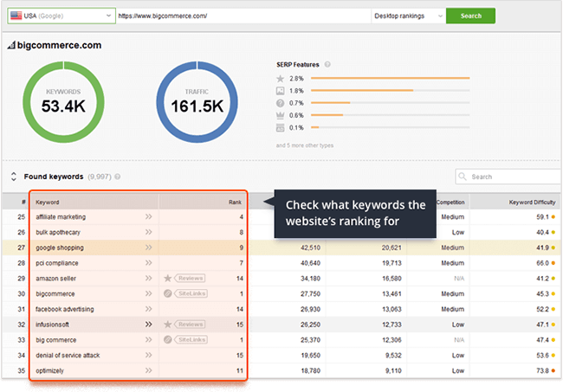Expand the 'facebook advertising' keyword arrows

tap(149, 309)
